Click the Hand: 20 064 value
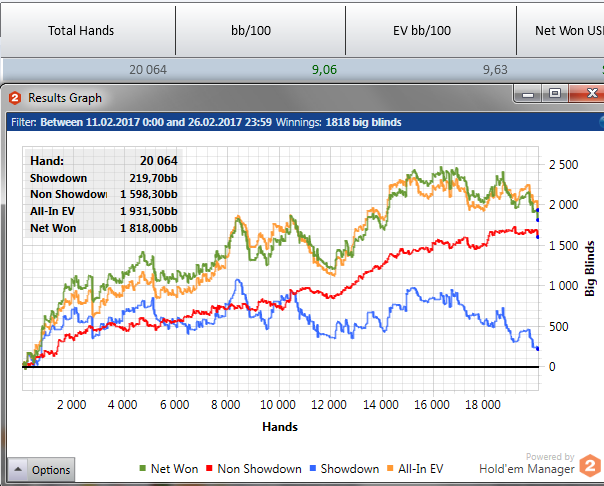This screenshot has height=486, width=604. (x=159, y=161)
